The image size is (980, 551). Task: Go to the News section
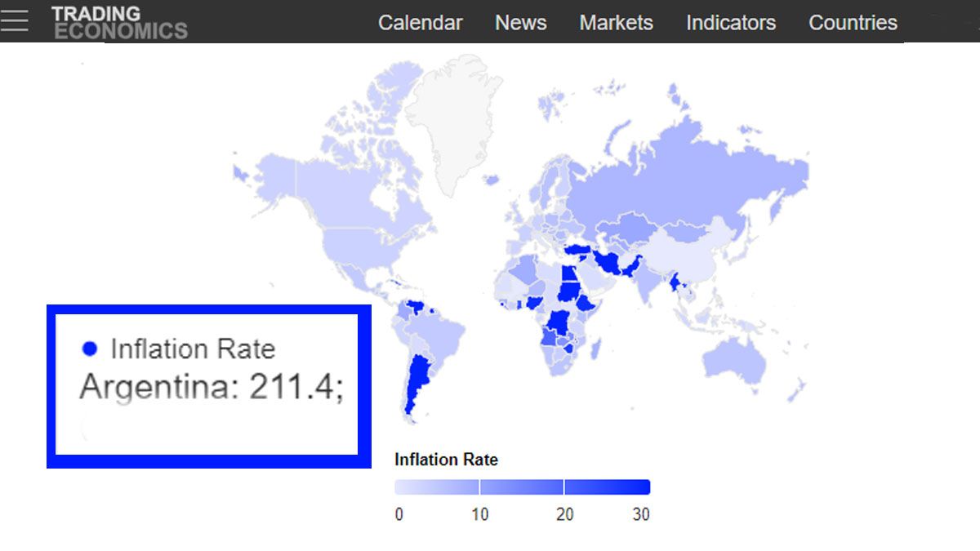(x=520, y=23)
